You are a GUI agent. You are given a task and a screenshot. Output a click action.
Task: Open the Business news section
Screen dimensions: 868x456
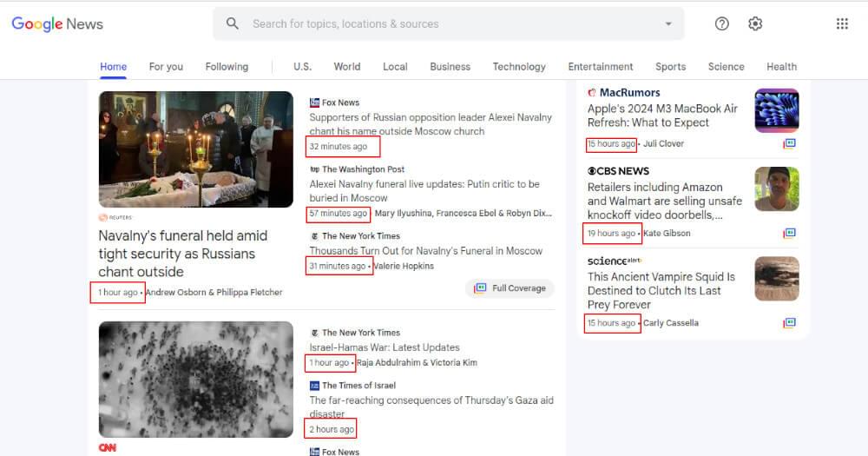click(x=450, y=67)
